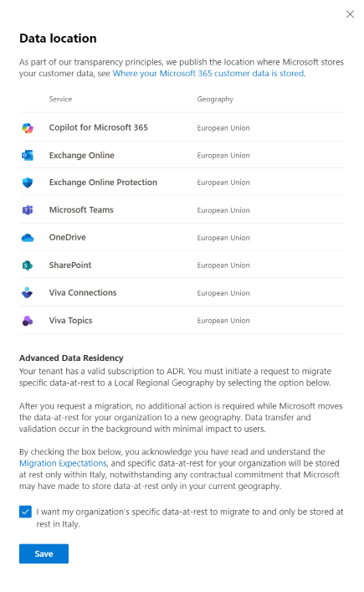
Task: Close the Data location panel
Action: tap(350, 14)
